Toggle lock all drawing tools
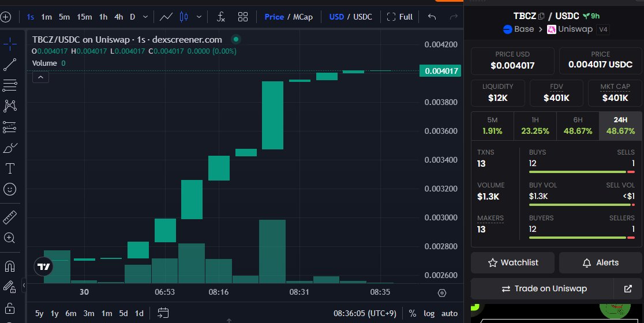The image size is (644, 323). [x=10, y=307]
